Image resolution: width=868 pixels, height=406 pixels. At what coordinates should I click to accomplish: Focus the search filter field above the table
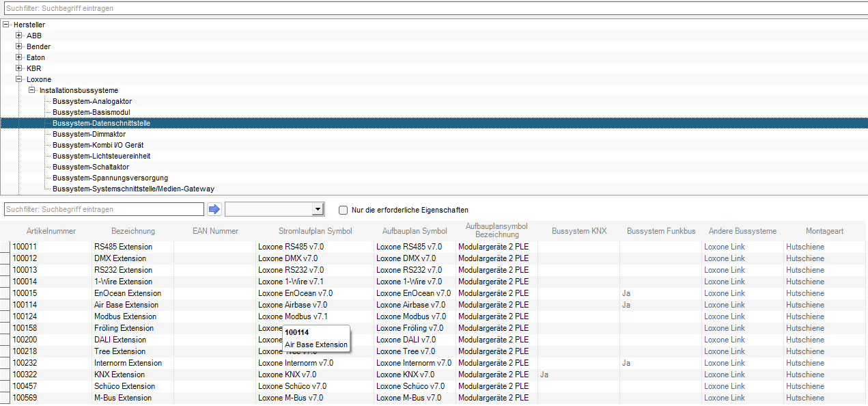click(x=104, y=209)
